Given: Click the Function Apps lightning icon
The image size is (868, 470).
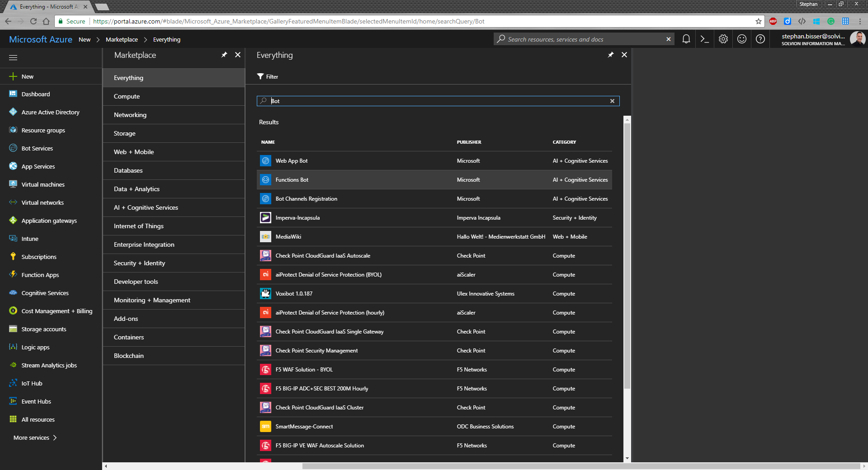Looking at the screenshot, I should 13,274.
